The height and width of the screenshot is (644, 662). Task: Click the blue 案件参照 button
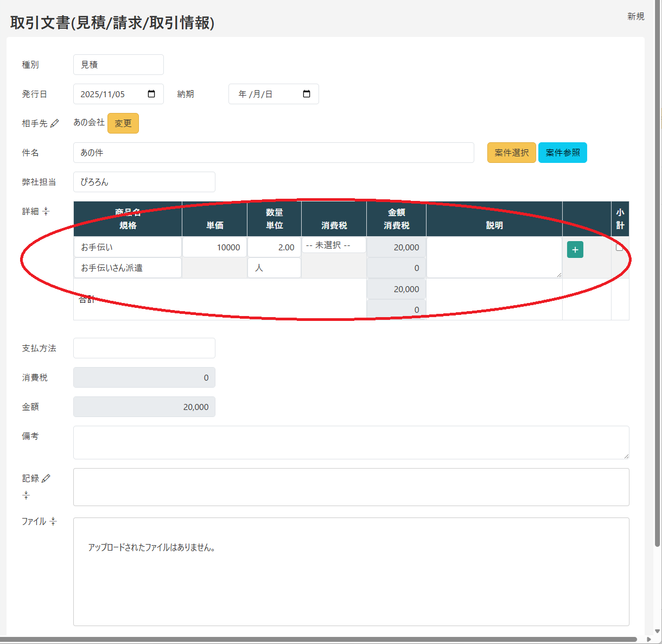pyautogui.click(x=562, y=153)
